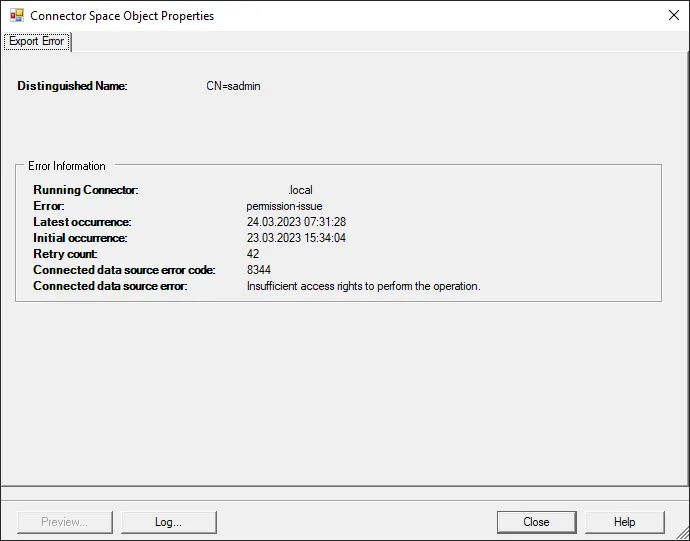Close window using the X title button
Screen dimensions: 690x541
(x=673, y=15)
